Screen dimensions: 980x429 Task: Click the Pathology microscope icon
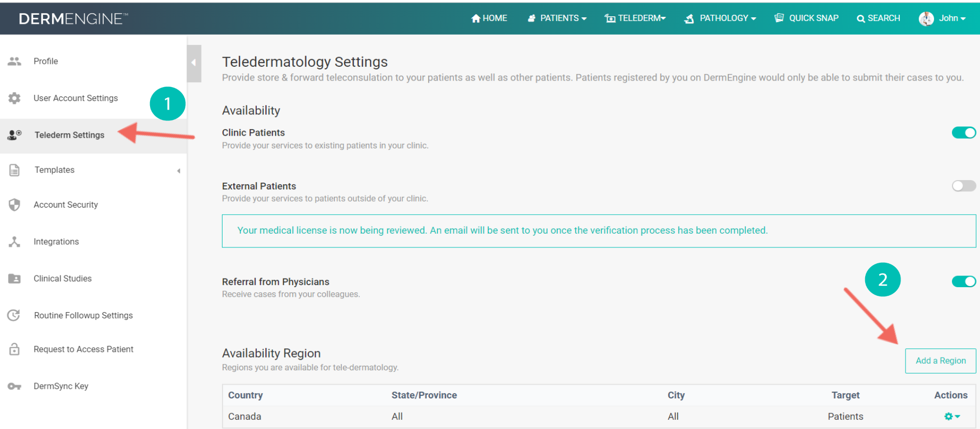click(689, 19)
